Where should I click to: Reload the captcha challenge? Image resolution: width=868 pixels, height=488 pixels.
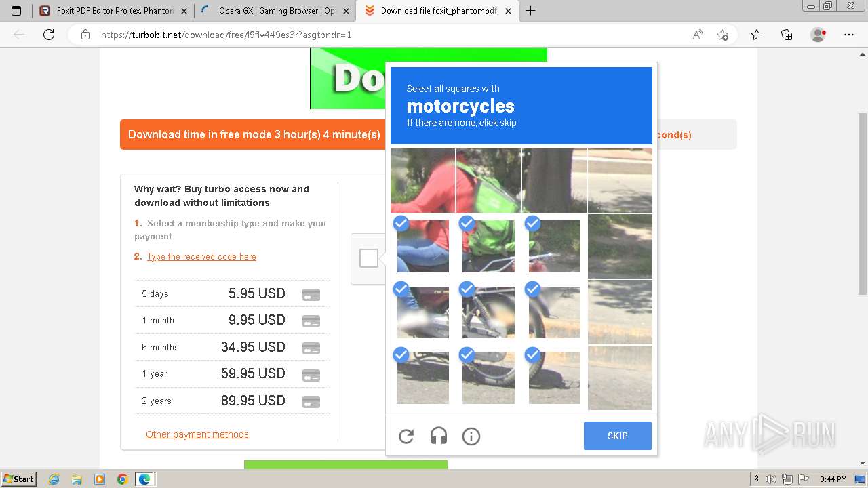click(x=406, y=436)
